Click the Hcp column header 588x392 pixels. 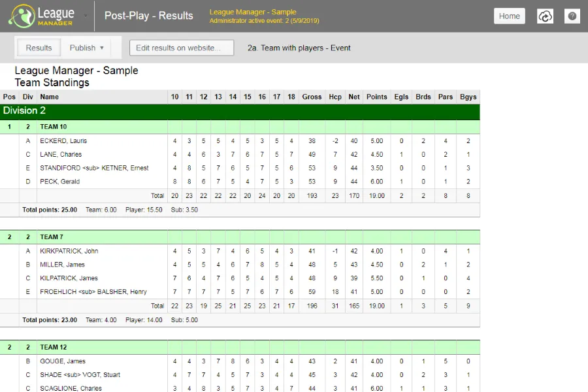pos(335,97)
